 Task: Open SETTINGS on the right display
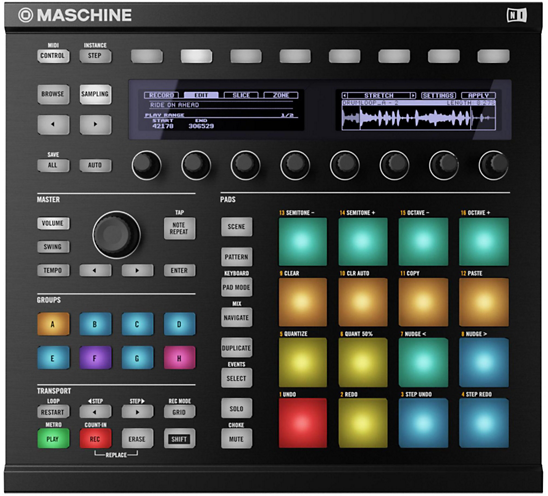click(x=439, y=95)
